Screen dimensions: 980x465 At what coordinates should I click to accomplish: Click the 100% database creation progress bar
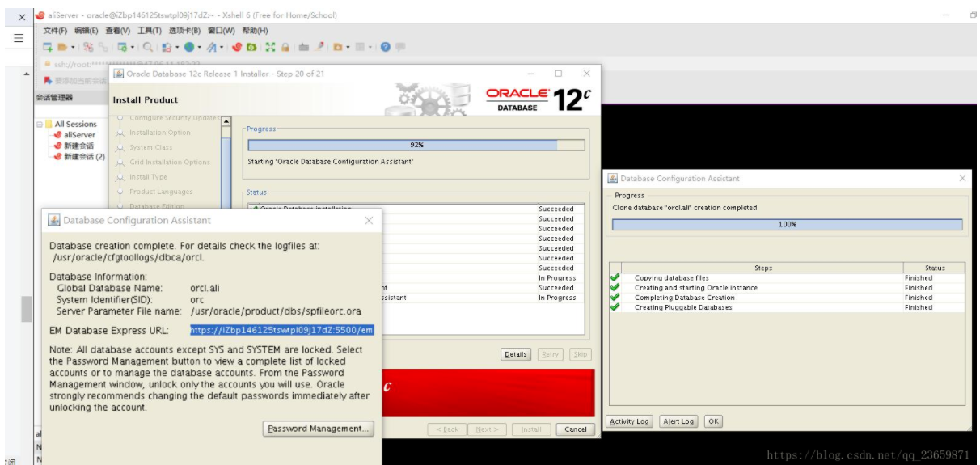(788, 225)
